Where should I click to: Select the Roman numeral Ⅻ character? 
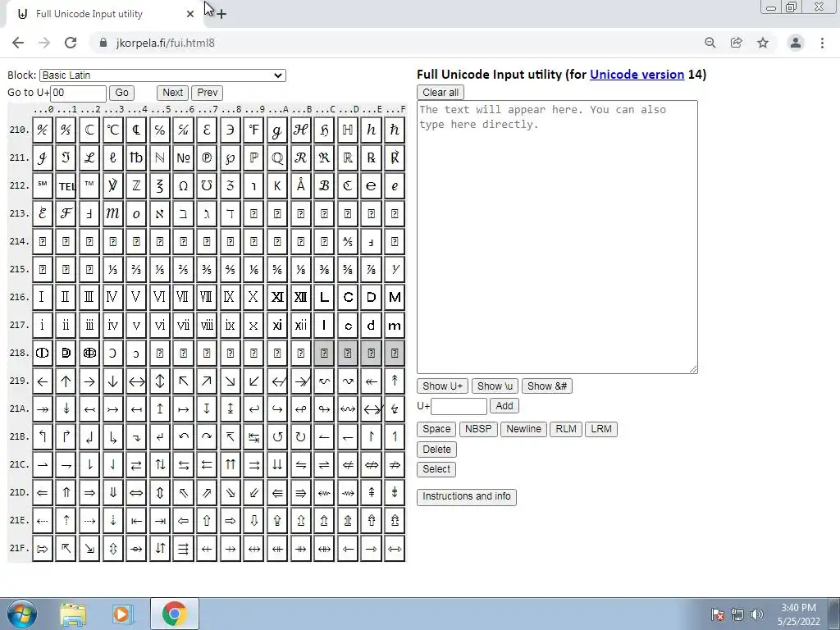tap(300, 297)
